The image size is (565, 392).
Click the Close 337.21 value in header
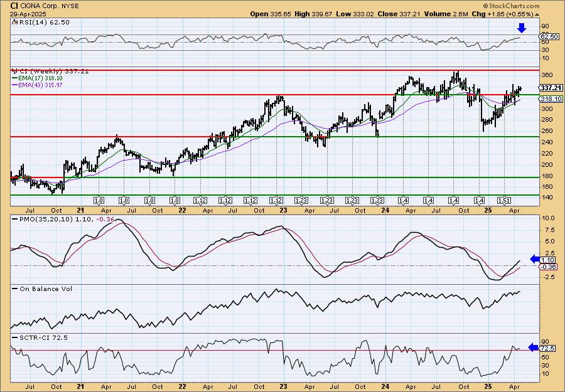click(x=398, y=14)
